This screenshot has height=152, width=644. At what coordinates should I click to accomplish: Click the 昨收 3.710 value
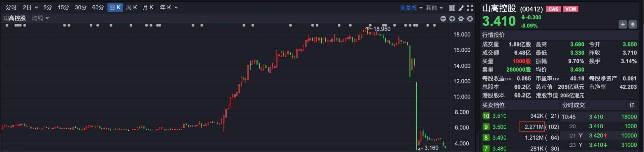(630, 53)
